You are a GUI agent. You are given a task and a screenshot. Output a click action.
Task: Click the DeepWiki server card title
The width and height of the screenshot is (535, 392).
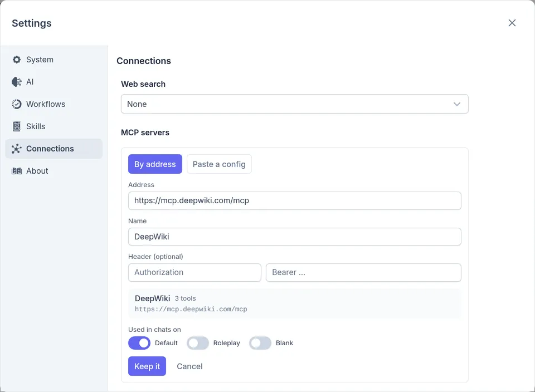pos(152,298)
